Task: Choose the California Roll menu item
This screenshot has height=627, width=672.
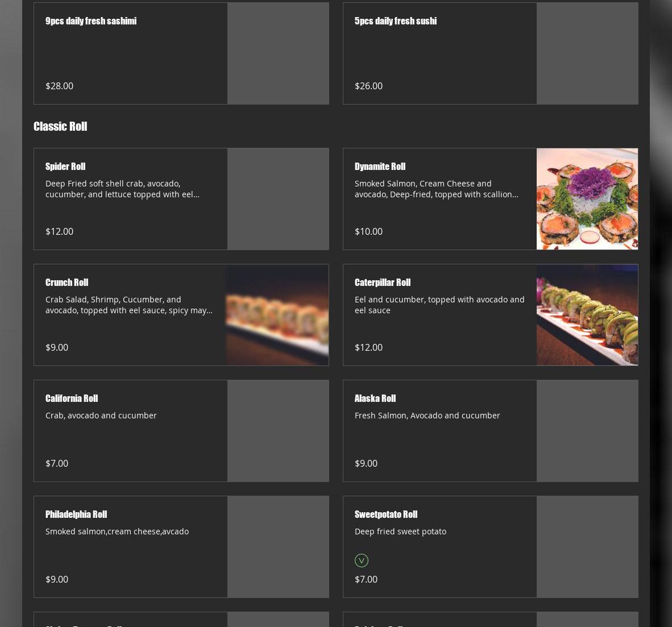Action: click(181, 431)
